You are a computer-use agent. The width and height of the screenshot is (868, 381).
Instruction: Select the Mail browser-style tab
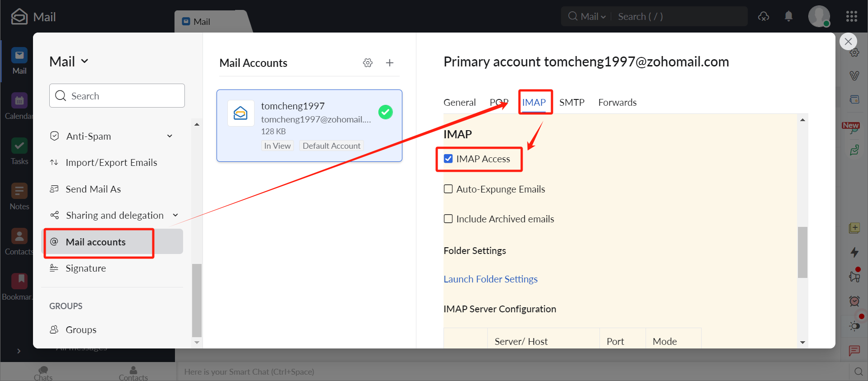(x=212, y=21)
